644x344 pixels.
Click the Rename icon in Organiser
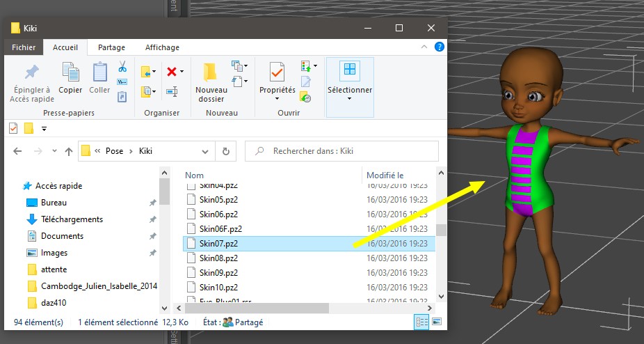[172, 91]
